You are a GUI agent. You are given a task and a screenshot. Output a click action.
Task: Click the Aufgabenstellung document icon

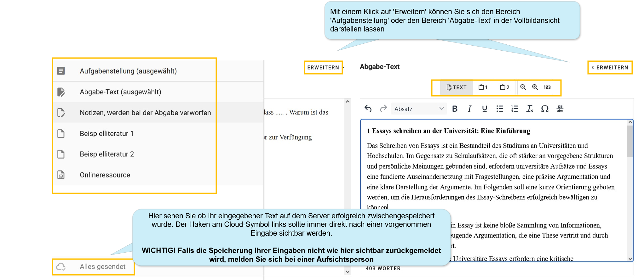61,71
